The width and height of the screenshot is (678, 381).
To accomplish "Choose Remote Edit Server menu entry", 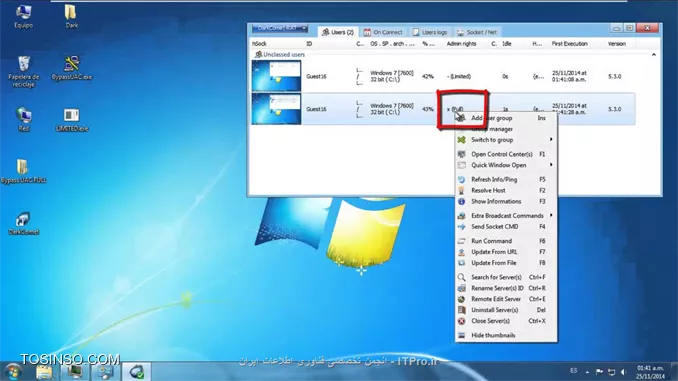I will click(x=506, y=299).
